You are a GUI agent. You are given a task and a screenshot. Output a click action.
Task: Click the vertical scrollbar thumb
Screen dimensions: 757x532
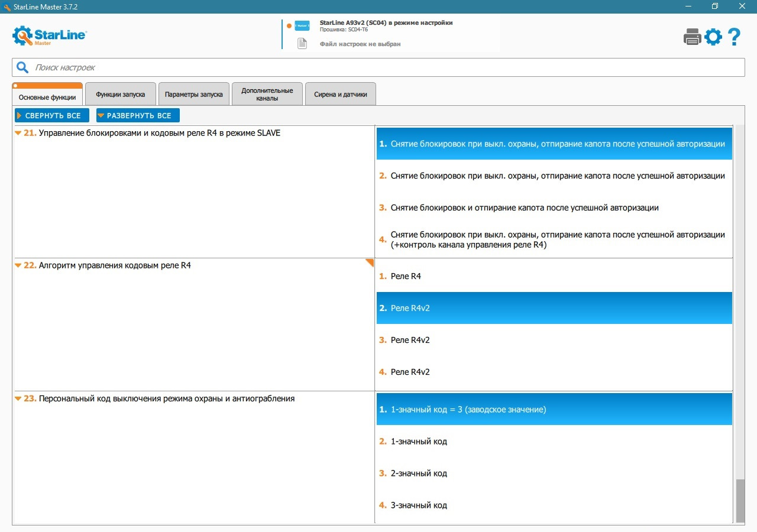pos(740,500)
